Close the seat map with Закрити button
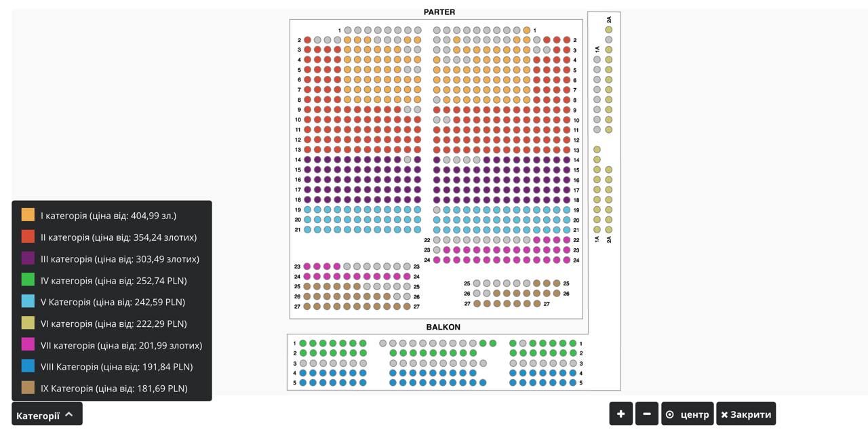The height and width of the screenshot is (432, 868). (746, 414)
